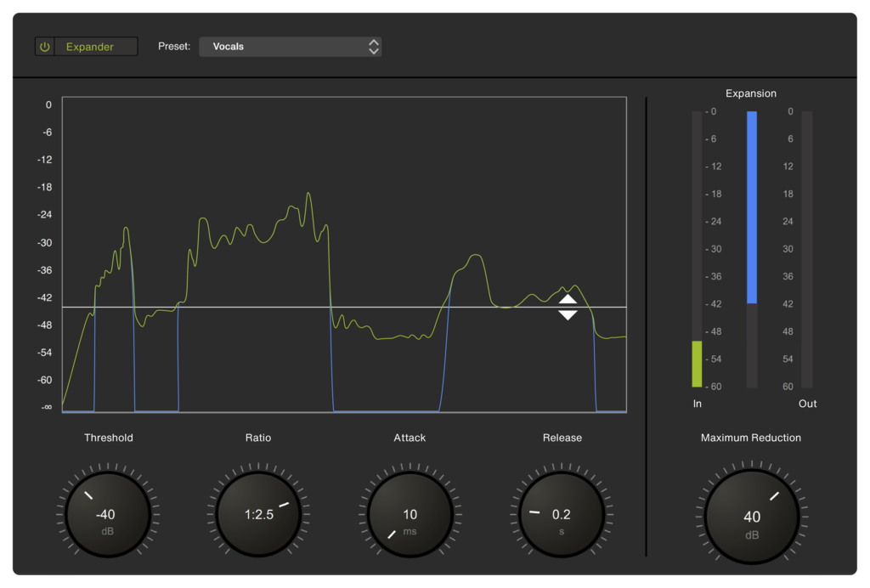
Task: Click the -42 graph axis label
Action: pyautogui.click(x=44, y=297)
